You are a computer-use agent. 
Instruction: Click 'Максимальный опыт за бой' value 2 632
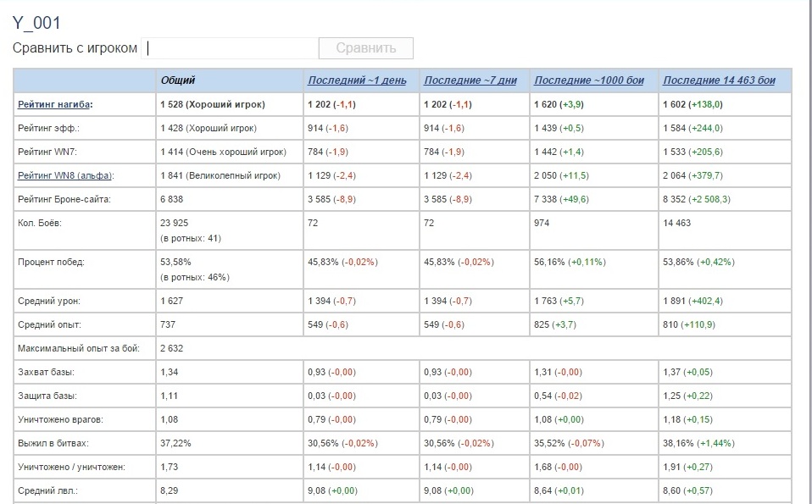point(171,348)
